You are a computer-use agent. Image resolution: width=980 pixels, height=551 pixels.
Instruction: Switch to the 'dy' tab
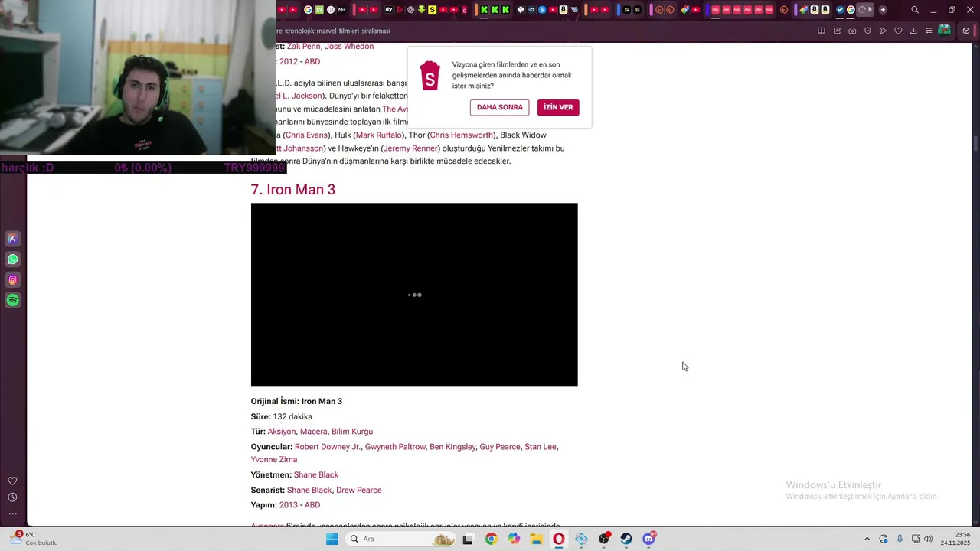click(388, 10)
